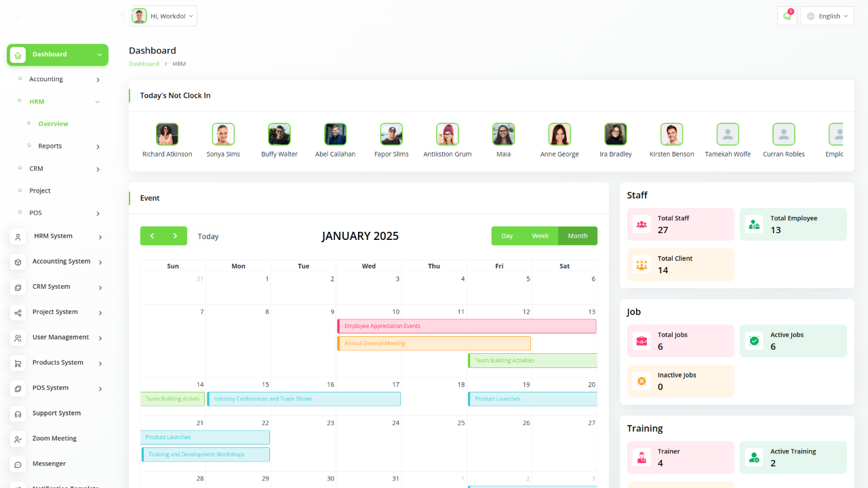Click the Total Jobs briefcase icon

click(642, 341)
